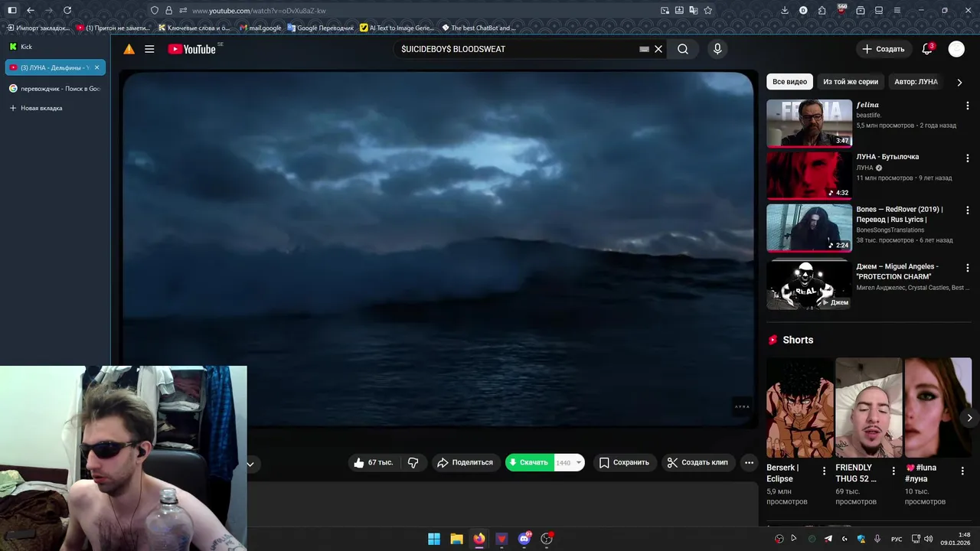The width and height of the screenshot is (980, 551).
Task: Go back in browser history
Action: (31, 11)
